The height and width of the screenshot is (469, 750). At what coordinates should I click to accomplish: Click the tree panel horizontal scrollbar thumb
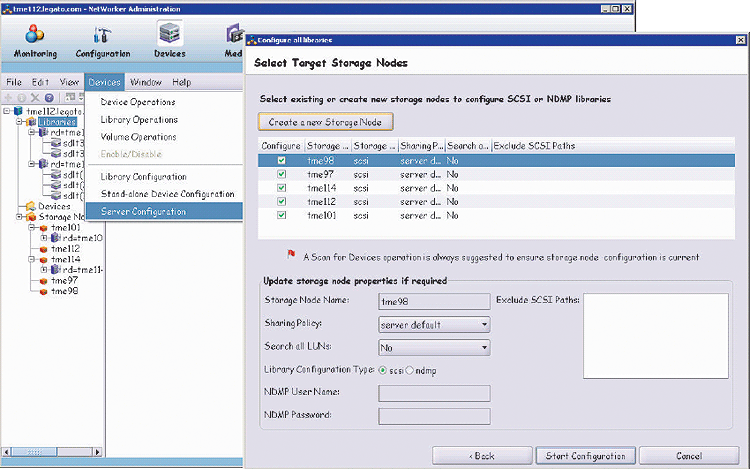tap(34, 451)
